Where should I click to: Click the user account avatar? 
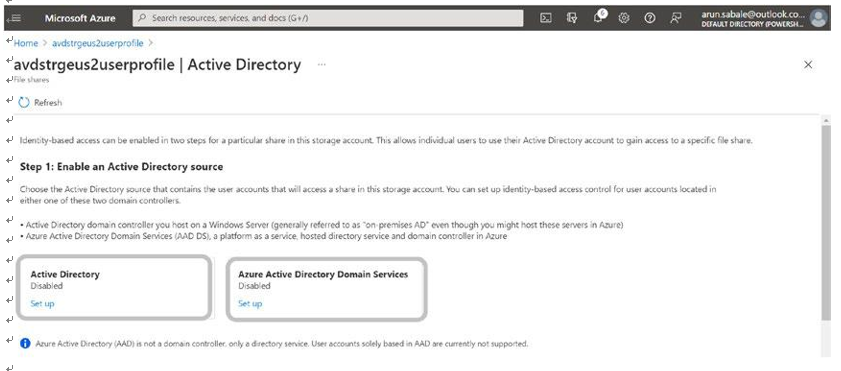[818, 18]
